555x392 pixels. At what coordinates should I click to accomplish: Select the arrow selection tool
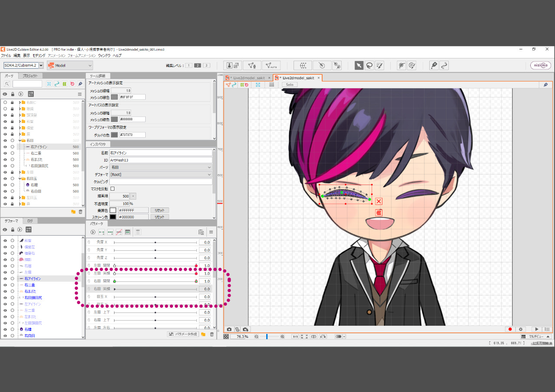[359, 65]
